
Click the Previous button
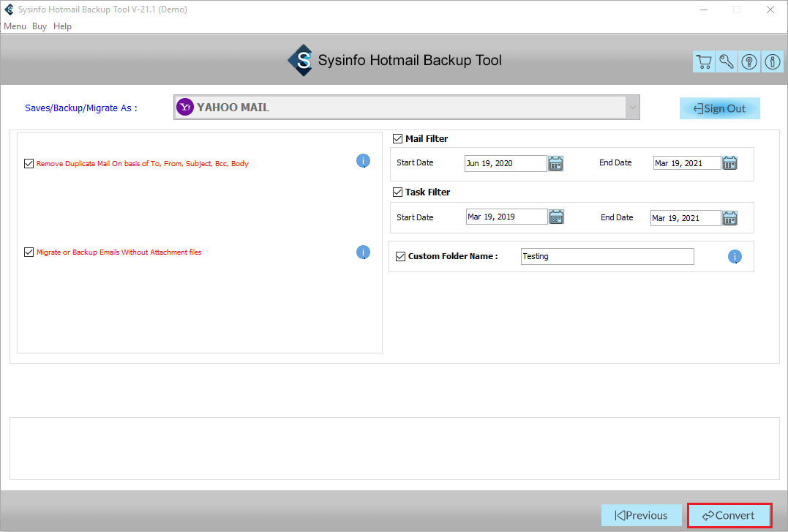click(641, 515)
